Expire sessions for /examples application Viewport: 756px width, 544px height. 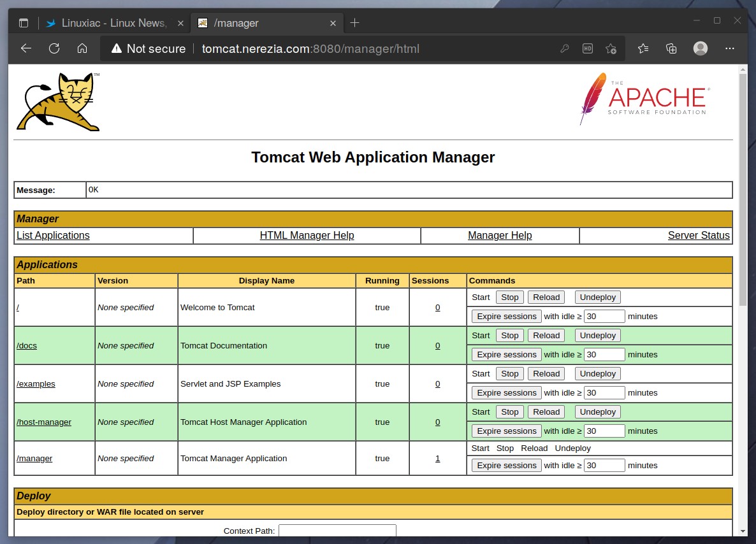pos(506,392)
